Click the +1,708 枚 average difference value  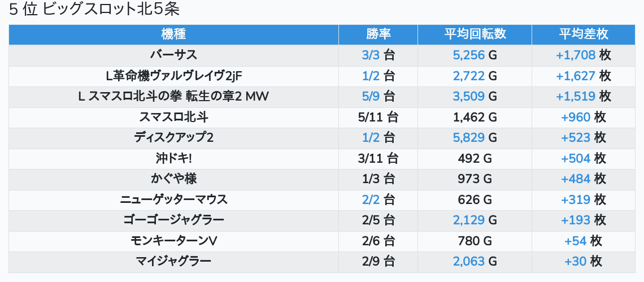tap(584, 55)
